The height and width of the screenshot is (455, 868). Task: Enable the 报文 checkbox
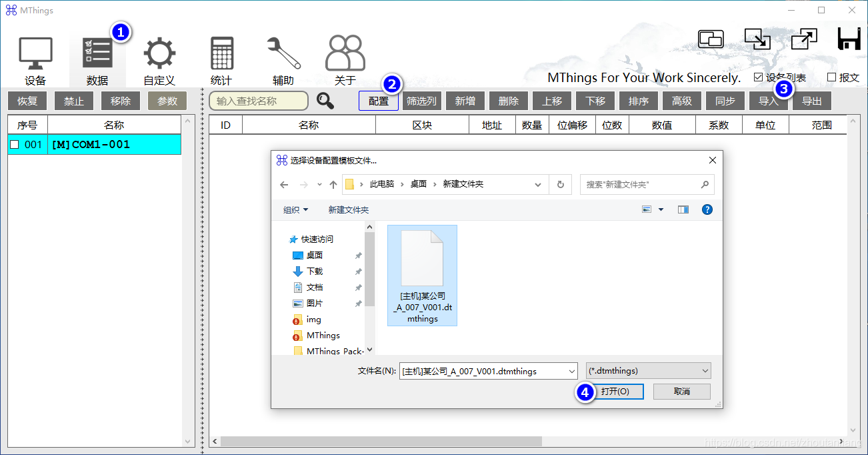pos(831,77)
